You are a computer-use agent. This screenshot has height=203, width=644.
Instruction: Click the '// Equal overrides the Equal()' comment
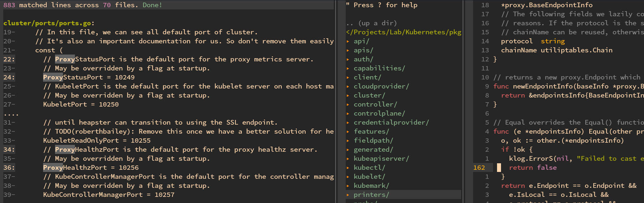[x=569, y=122]
